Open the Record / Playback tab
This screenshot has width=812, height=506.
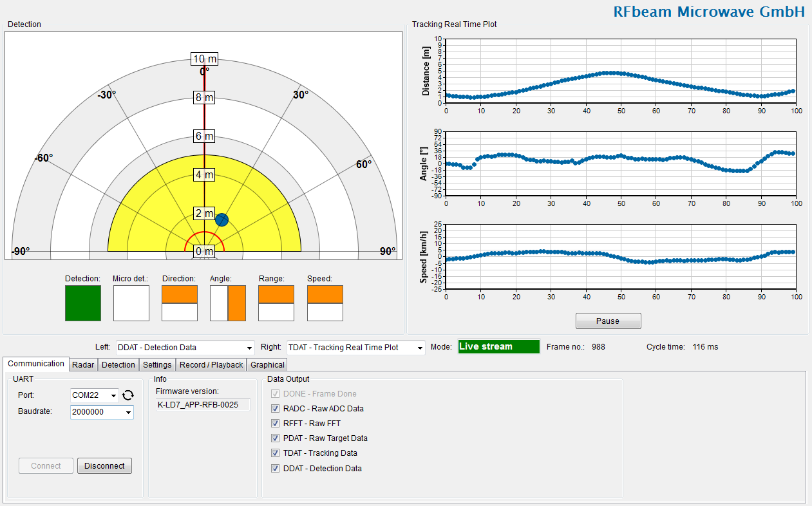211,365
